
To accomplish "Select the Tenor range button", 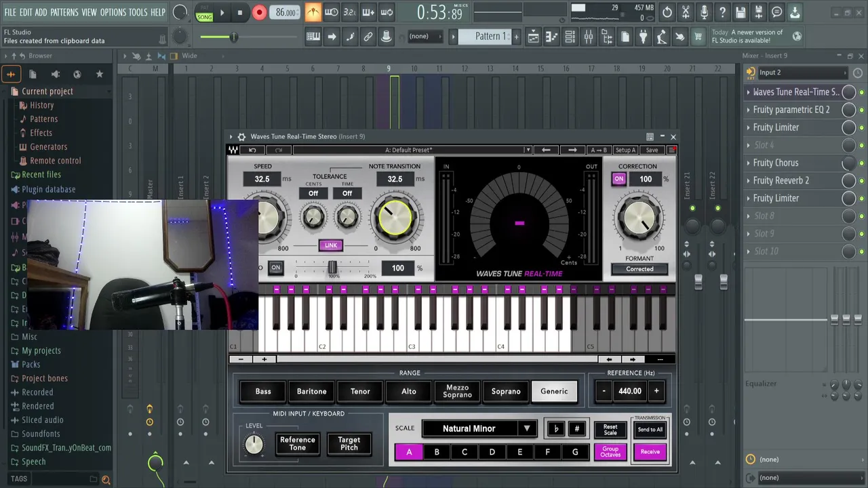I will pyautogui.click(x=360, y=391).
